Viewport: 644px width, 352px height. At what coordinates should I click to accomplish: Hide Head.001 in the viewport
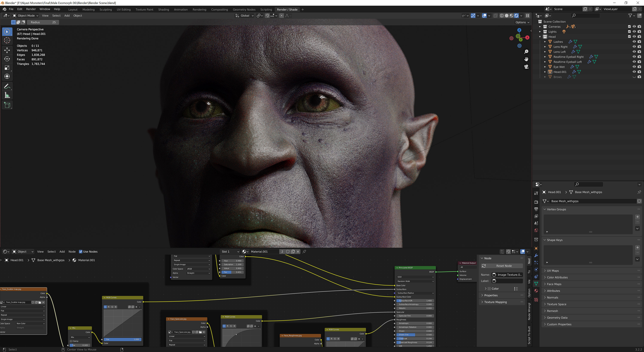(634, 72)
